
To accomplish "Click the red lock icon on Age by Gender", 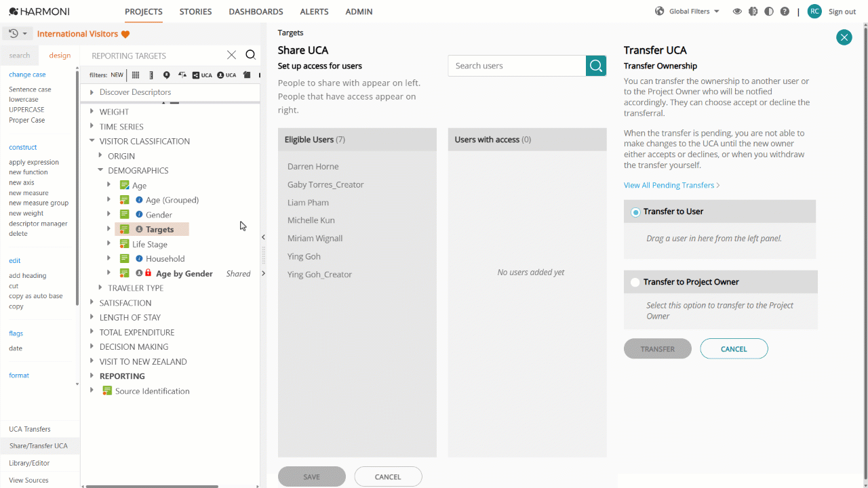I will pyautogui.click(x=148, y=274).
